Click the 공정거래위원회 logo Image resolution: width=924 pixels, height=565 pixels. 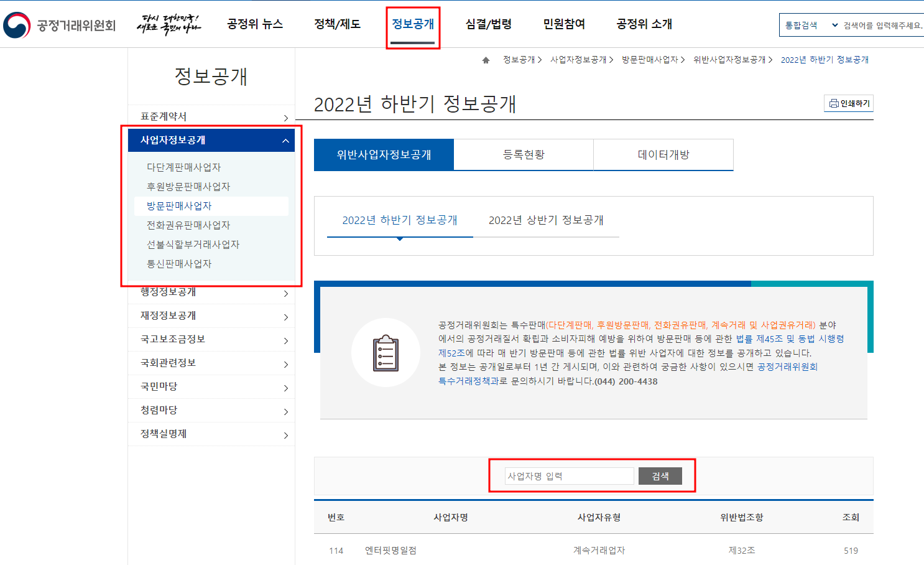coord(60,25)
